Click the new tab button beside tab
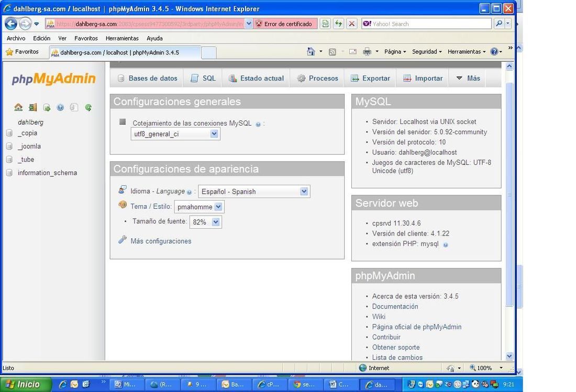576x392 pixels. 208,52
